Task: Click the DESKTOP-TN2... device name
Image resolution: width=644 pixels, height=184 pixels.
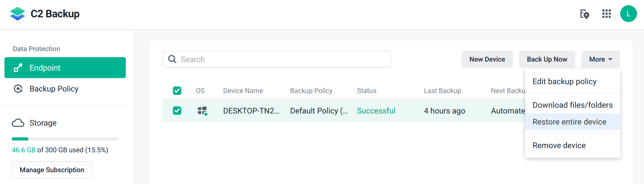Action: point(251,111)
